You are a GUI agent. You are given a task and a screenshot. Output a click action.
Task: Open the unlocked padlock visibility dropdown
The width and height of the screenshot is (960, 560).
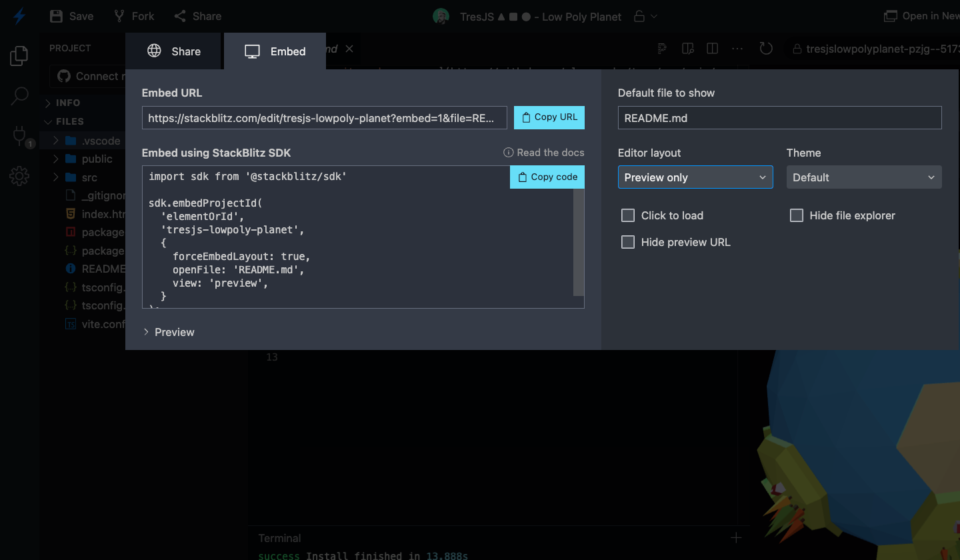pyautogui.click(x=645, y=16)
